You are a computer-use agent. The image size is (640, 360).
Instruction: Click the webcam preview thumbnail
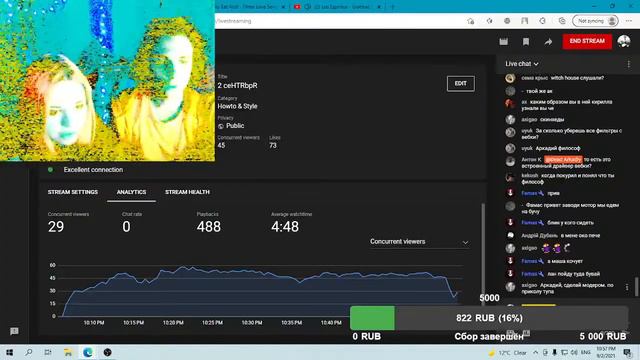(107, 80)
